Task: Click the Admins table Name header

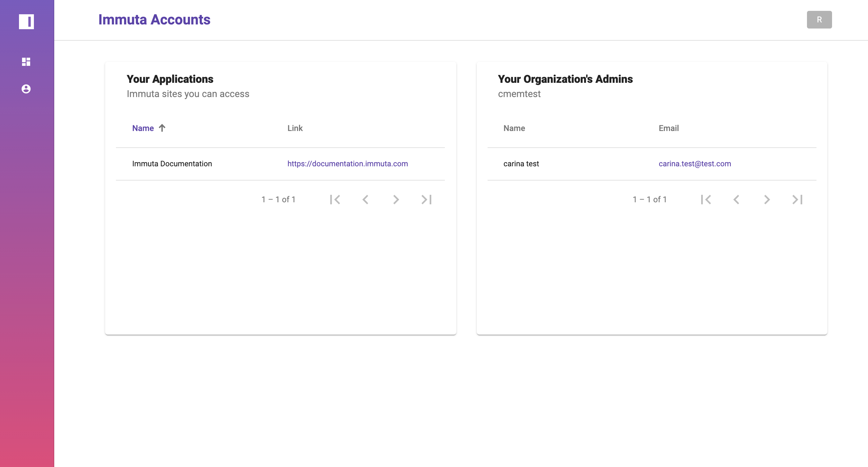Action: click(x=514, y=128)
